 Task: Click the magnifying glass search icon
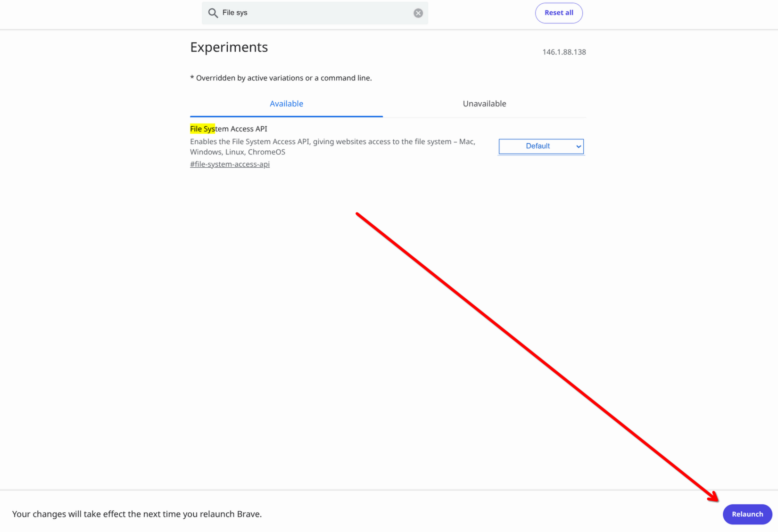tap(213, 13)
